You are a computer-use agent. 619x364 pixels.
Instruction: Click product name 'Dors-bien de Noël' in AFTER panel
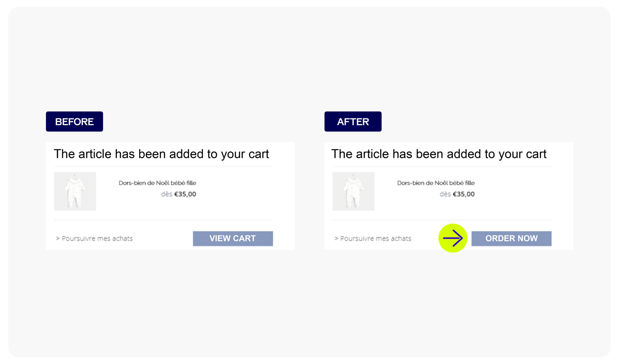coord(436,183)
